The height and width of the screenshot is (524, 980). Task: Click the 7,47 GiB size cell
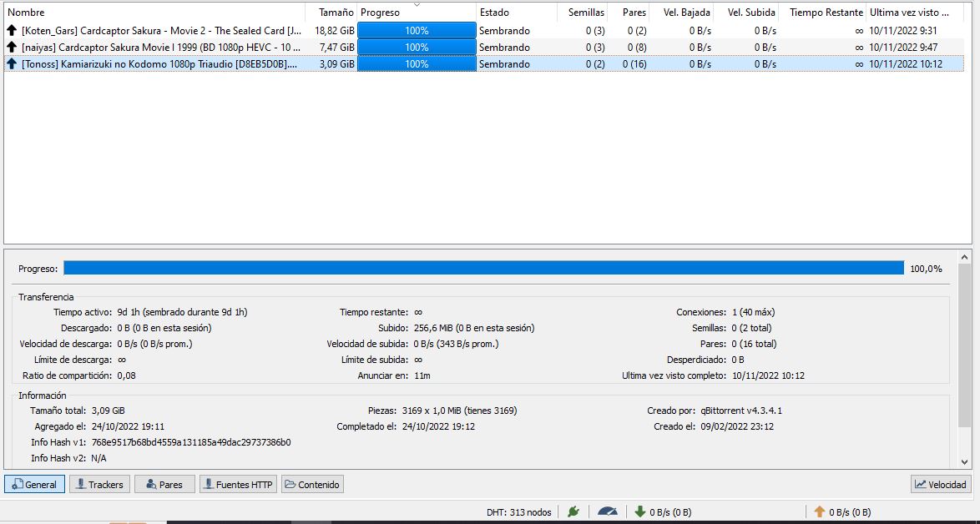click(337, 47)
